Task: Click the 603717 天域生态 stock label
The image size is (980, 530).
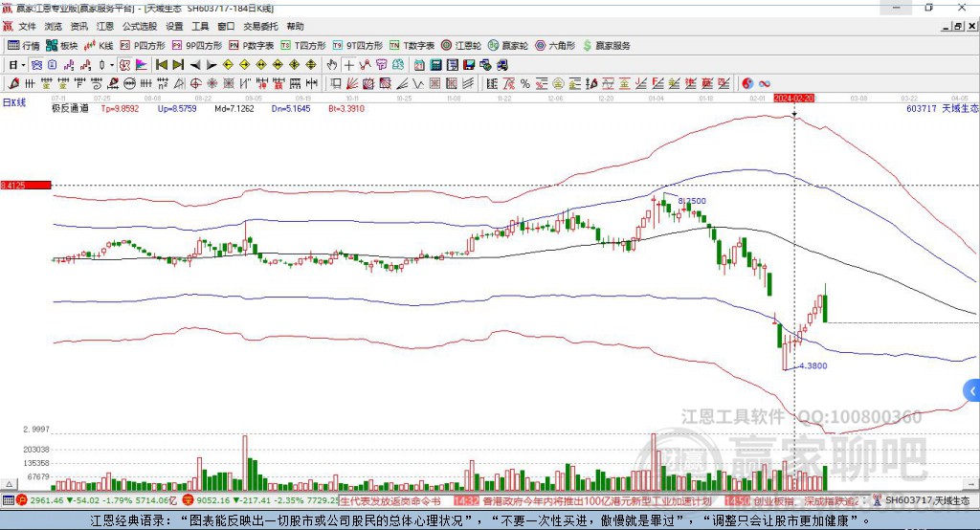Action: pos(942,108)
